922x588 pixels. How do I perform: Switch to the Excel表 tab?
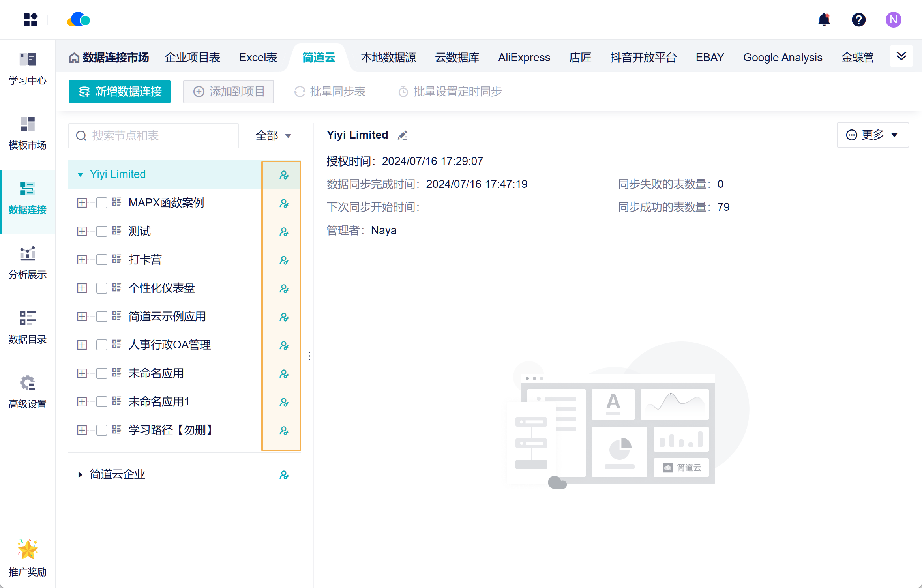pos(258,58)
